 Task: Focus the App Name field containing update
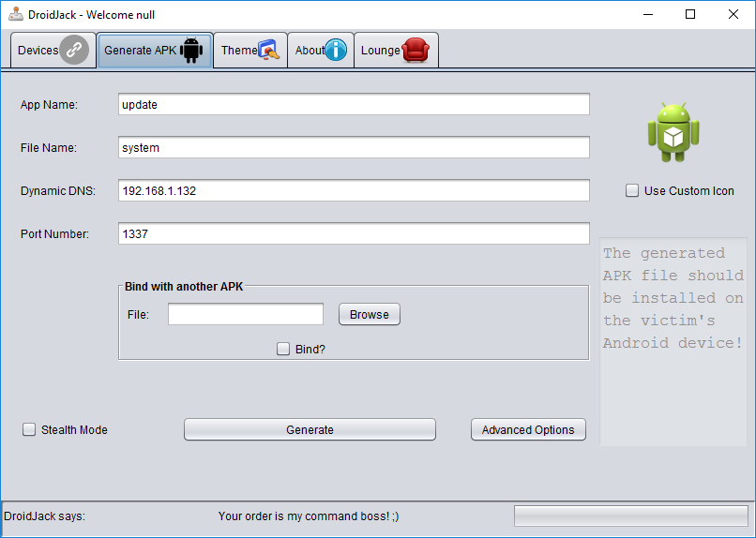click(354, 104)
